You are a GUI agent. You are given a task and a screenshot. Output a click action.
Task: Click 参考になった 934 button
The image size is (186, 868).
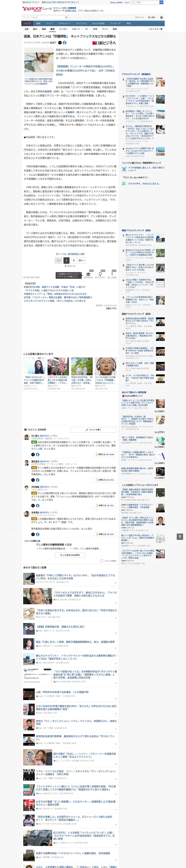[x=105, y=480]
